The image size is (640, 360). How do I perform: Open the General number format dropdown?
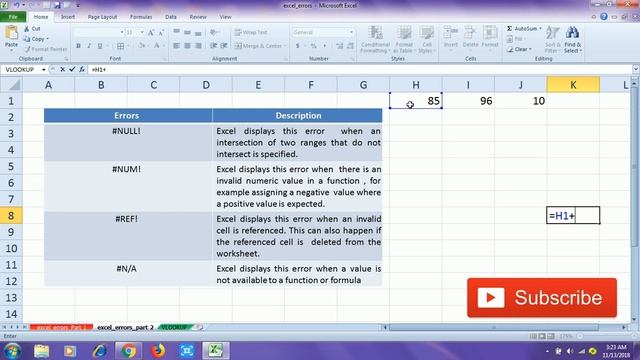click(x=351, y=32)
